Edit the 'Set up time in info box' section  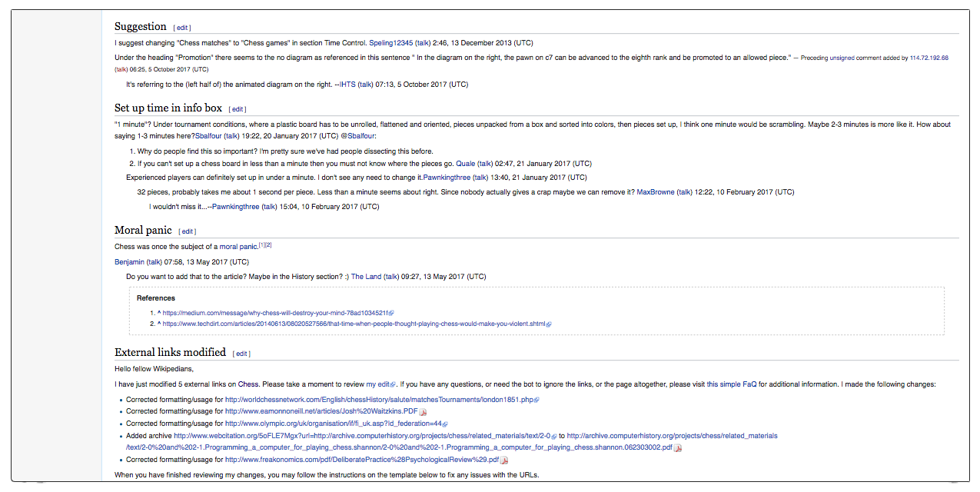(237, 108)
